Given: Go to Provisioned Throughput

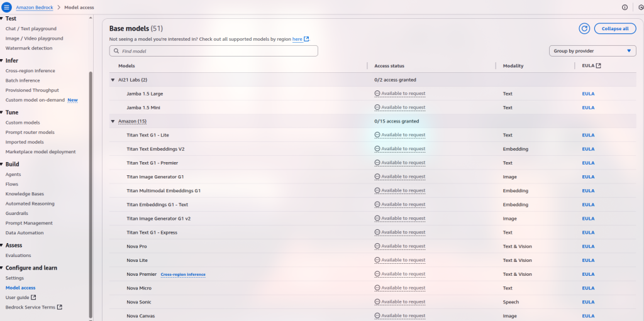Looking at the screenshot, I should [32, 90].
